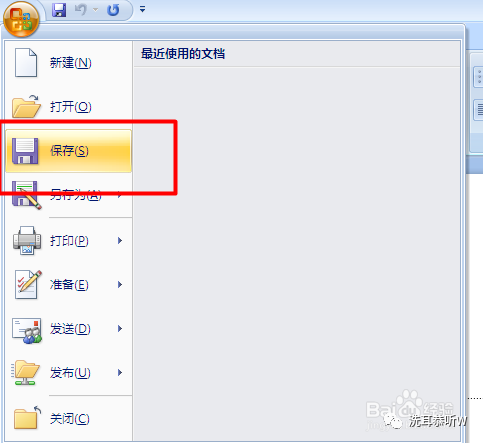Click the envelope icon for 发送
Screen dimensions: 483x443
coord(27,330)
